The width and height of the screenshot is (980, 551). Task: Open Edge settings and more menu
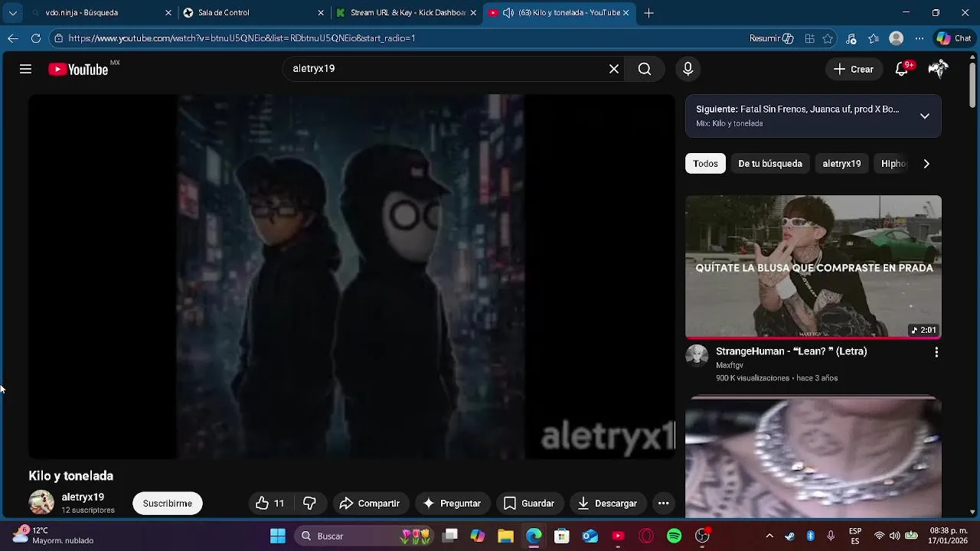click(920, 38)
